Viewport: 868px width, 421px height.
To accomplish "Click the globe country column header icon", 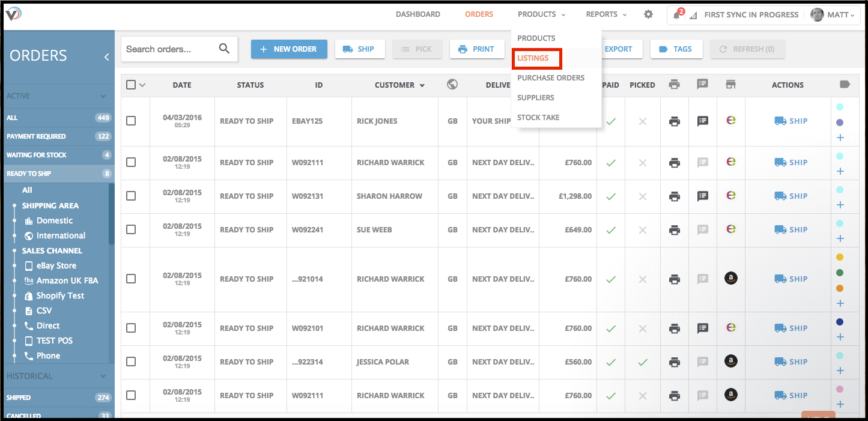I will pos(452,85).
